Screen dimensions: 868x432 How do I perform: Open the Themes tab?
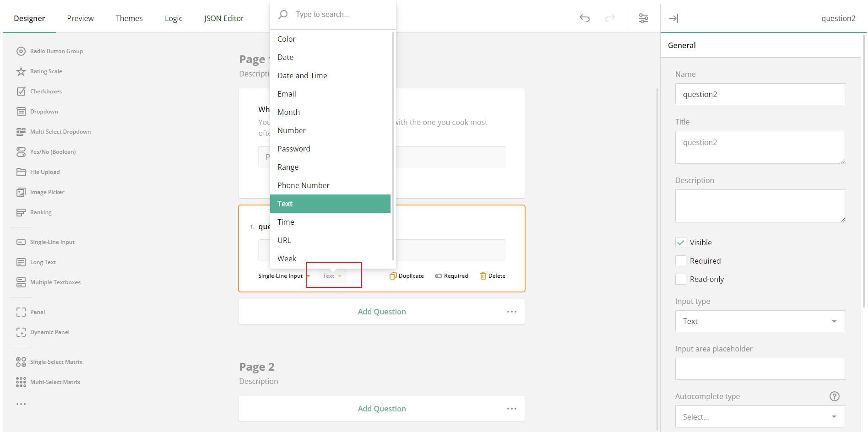point(129,18)
